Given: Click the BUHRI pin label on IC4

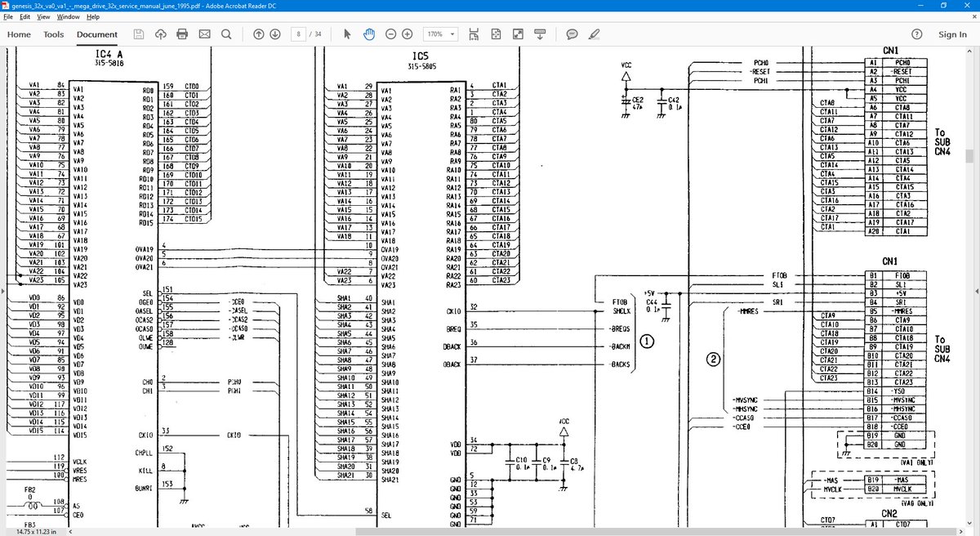Looking at the screenshot, I should 145,488.
